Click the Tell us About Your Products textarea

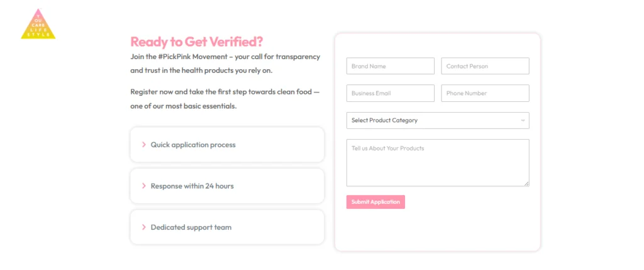437,162
